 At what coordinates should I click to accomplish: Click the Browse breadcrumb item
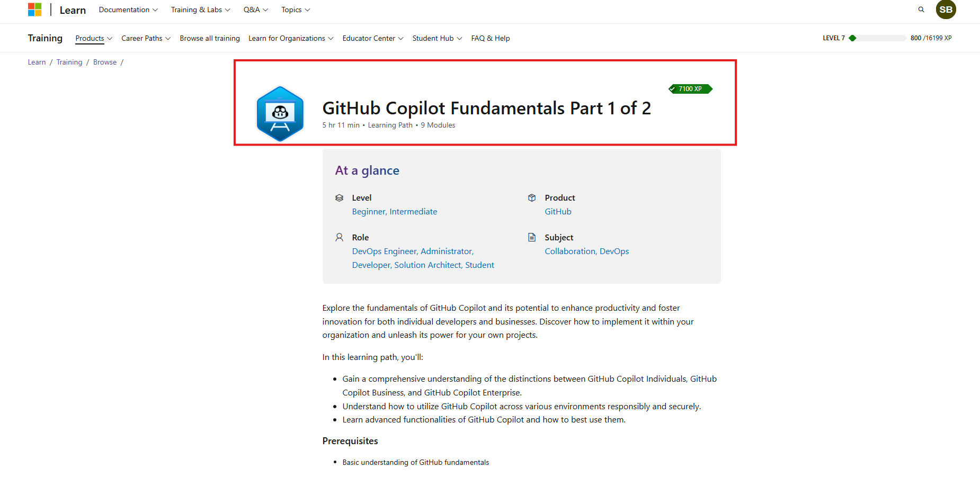click(104, 62)
